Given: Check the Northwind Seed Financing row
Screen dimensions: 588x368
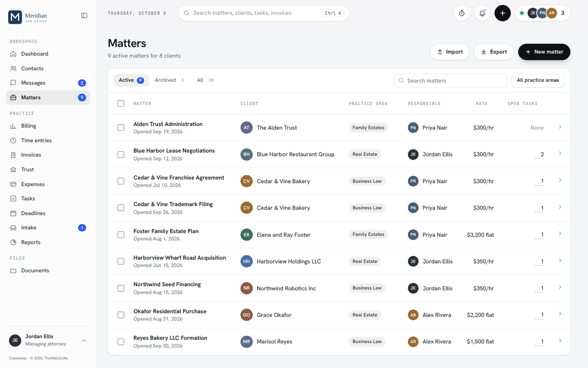Looking at the screenshot, I should click(x=121, y=288).
